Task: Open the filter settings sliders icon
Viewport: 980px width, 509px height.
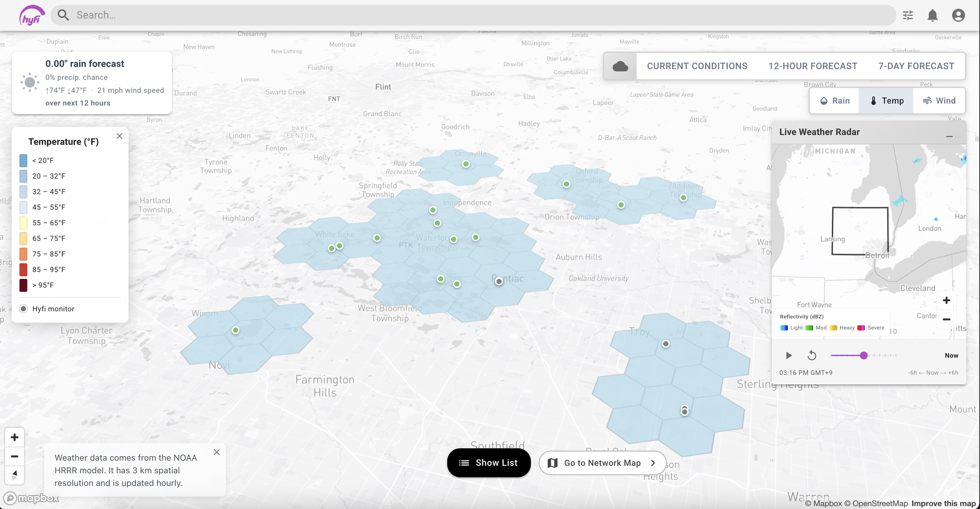Action: 908,15
